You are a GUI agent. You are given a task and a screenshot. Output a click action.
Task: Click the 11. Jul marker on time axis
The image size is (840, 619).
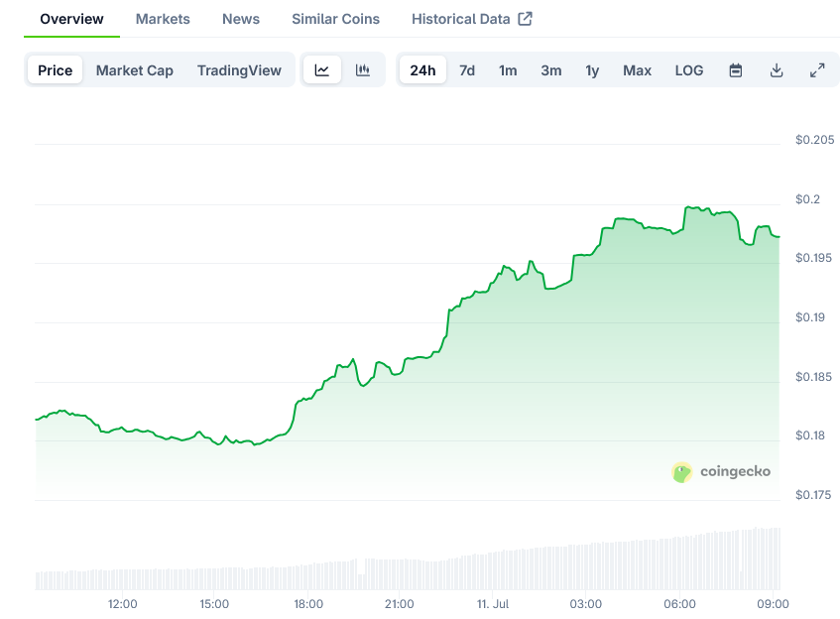(493, 603)
